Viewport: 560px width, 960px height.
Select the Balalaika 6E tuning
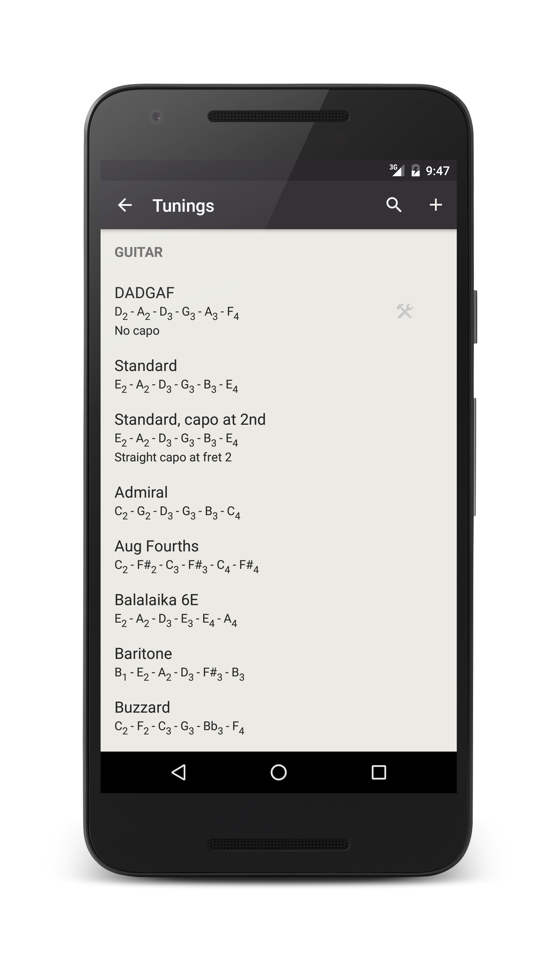coord(278,609)
